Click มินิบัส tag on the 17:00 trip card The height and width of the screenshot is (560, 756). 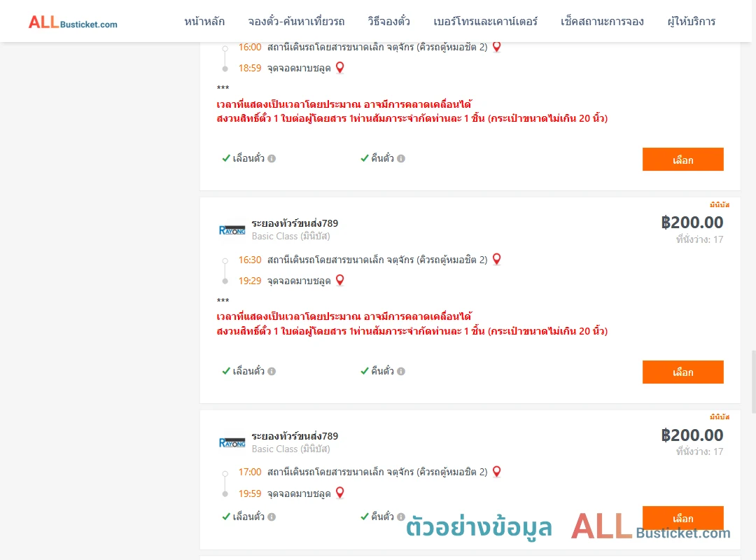click(720, 416)
